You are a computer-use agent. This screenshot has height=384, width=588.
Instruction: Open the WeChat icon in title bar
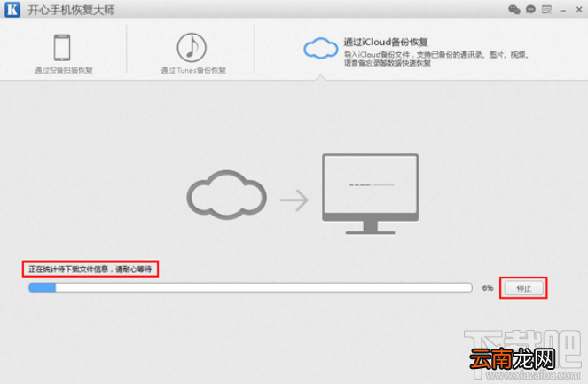click(x=514, y=10)
